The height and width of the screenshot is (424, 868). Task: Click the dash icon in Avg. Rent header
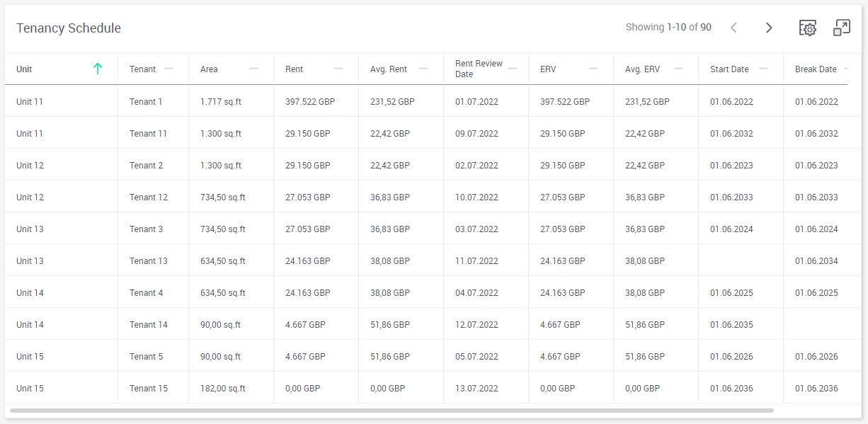[x=423, y=69]
